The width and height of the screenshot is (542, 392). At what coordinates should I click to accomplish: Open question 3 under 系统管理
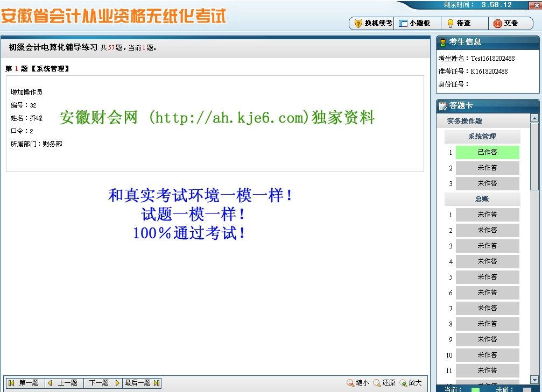(487, 183)
